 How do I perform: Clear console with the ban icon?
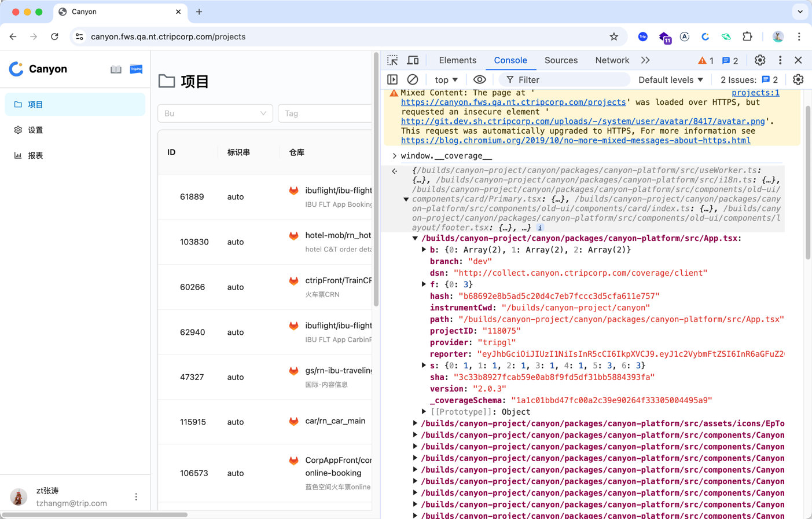pos(413,80)
